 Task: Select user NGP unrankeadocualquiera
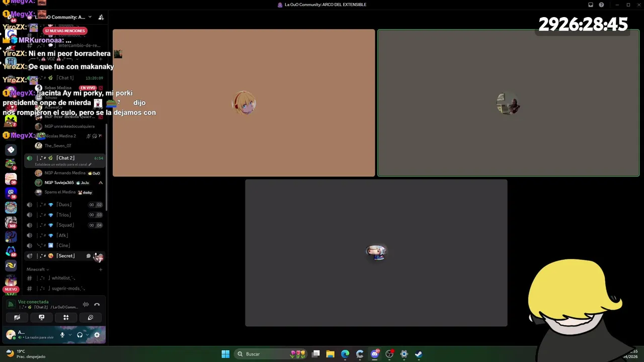pyautogui.click(x=69, y=126)
